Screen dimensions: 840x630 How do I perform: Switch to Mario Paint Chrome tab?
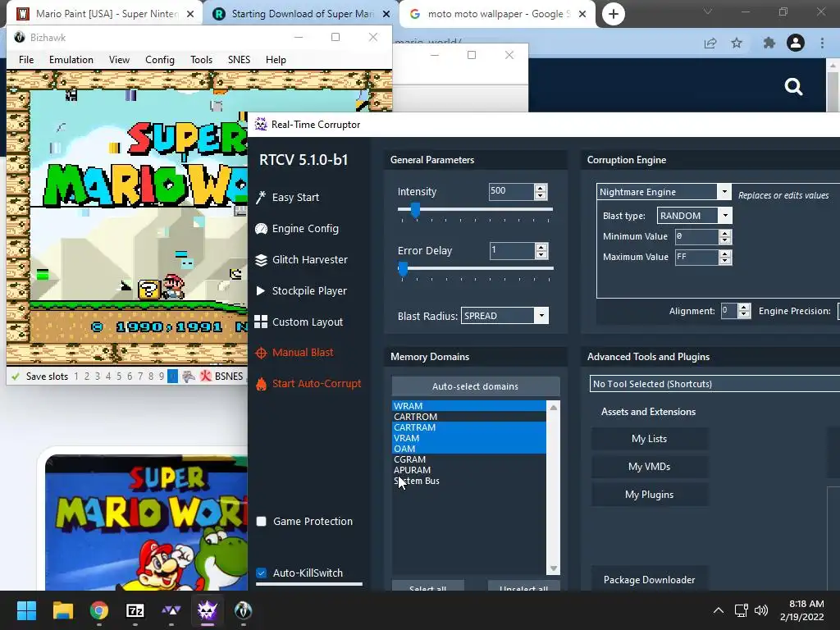[105, 14]
